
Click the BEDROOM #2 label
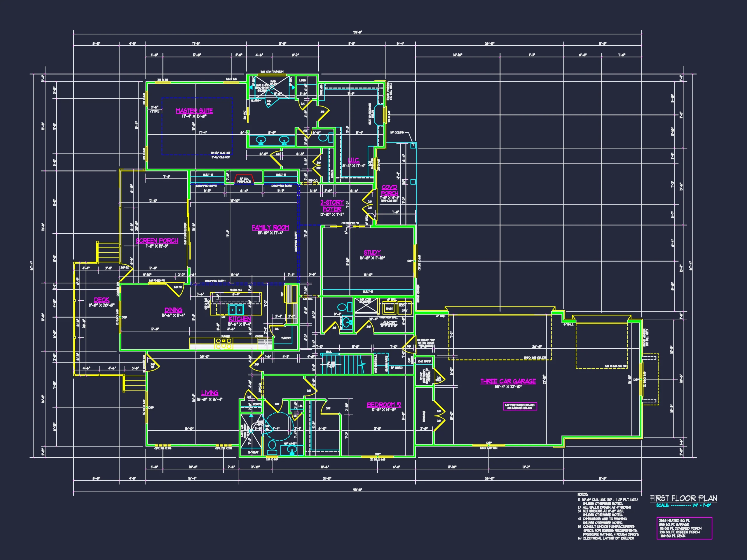384,405
